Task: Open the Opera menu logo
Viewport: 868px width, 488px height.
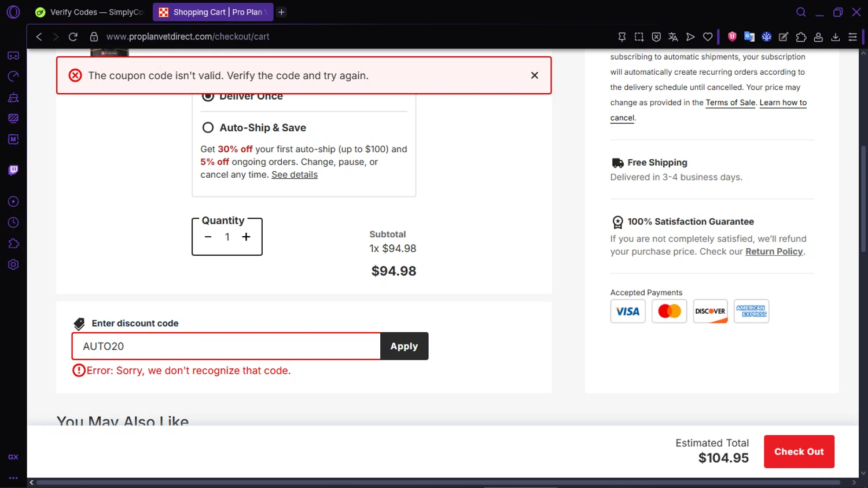Action: tap(13, 12)
